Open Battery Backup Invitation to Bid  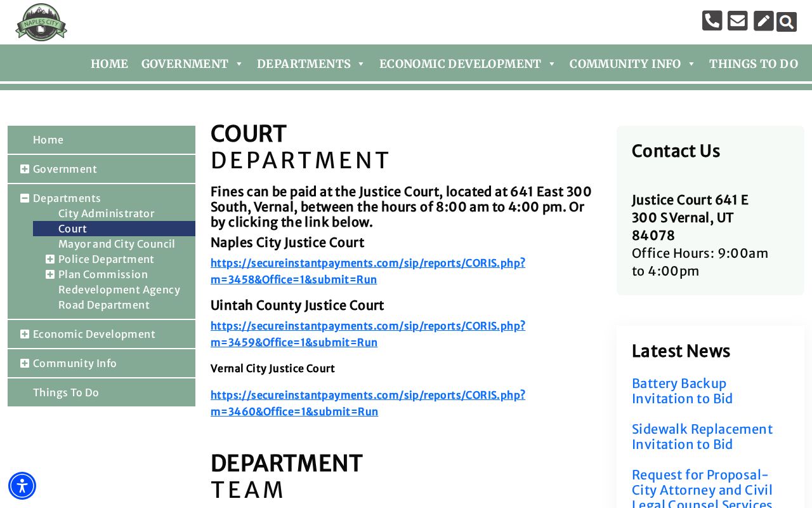[682, 391]
